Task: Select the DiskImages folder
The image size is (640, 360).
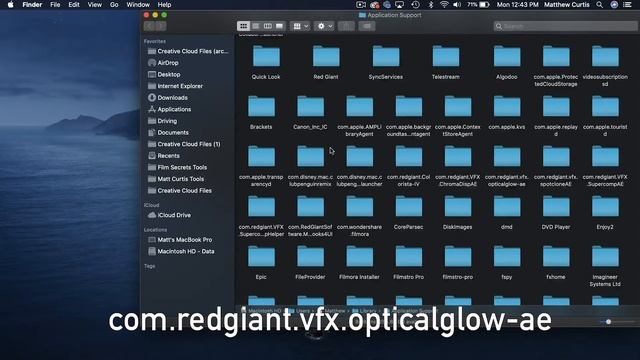Action: [458, 207]
